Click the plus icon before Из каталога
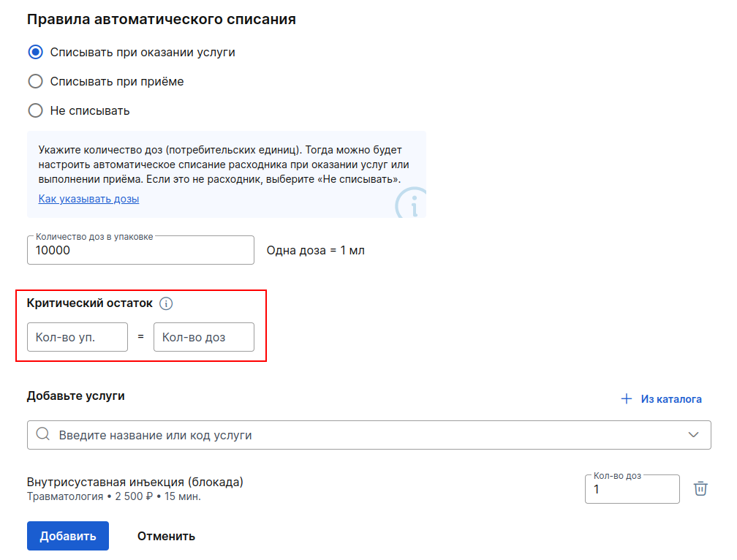 [x=627, y=399]
